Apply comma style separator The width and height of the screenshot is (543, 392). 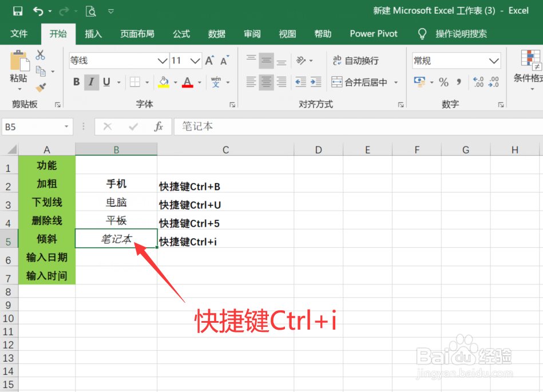coord(459,82)
